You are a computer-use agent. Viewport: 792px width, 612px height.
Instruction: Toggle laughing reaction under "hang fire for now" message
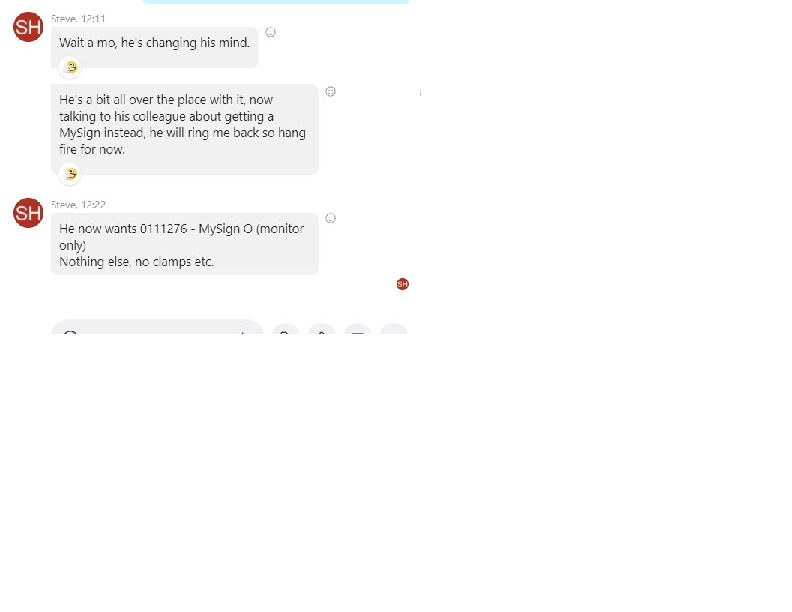(x=70, y=174)
